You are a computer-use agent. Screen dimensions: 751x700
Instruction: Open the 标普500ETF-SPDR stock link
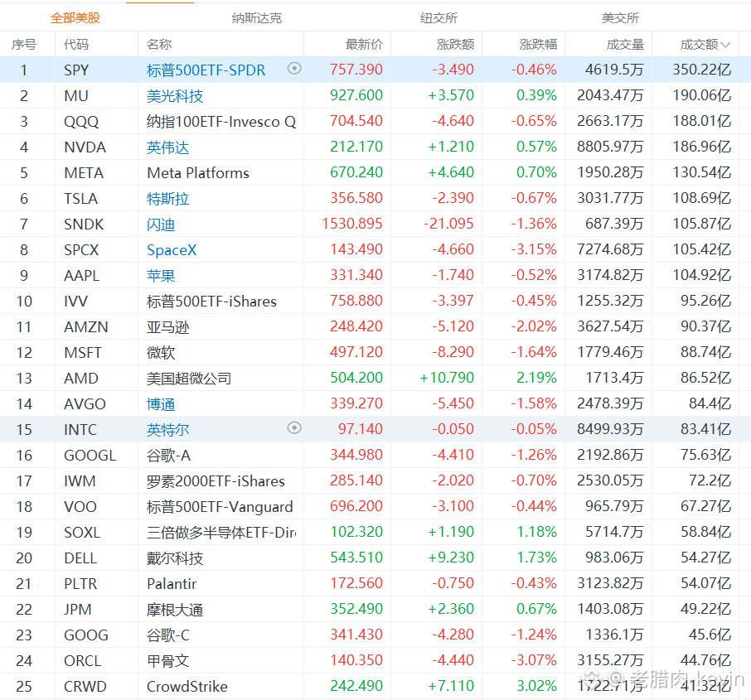pyautogui.click(x=206, y=70)
